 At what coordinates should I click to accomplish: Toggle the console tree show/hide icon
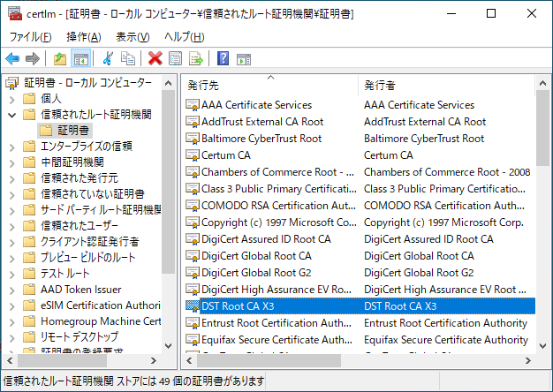(x=81, y=58)
